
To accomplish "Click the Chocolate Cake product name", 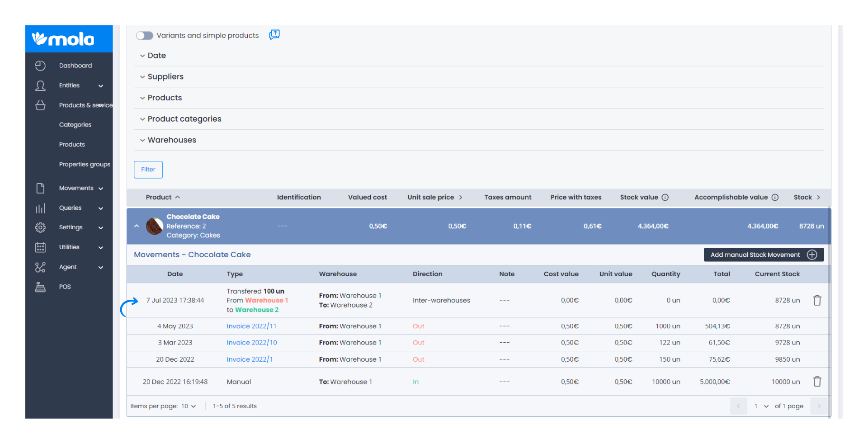I will (x=193, y=217).
